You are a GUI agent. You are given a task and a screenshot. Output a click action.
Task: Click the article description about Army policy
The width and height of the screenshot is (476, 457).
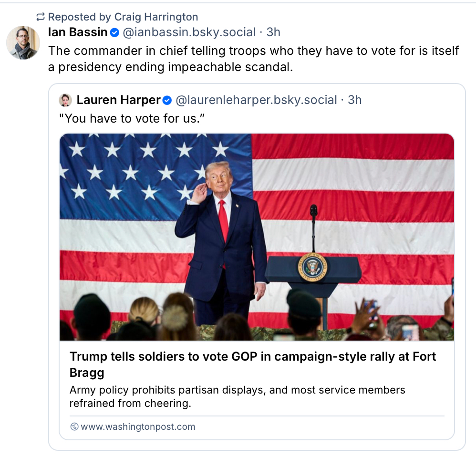[x=237, y=396]
